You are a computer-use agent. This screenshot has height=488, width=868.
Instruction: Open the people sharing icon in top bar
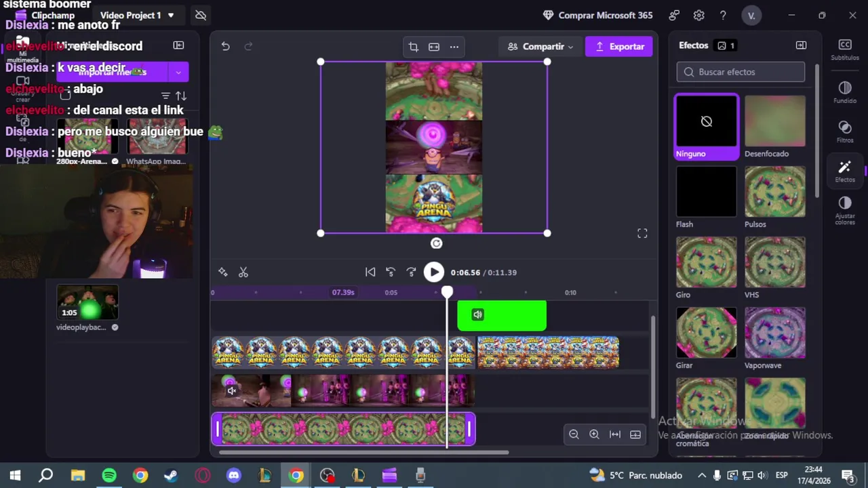click(674, 15)
